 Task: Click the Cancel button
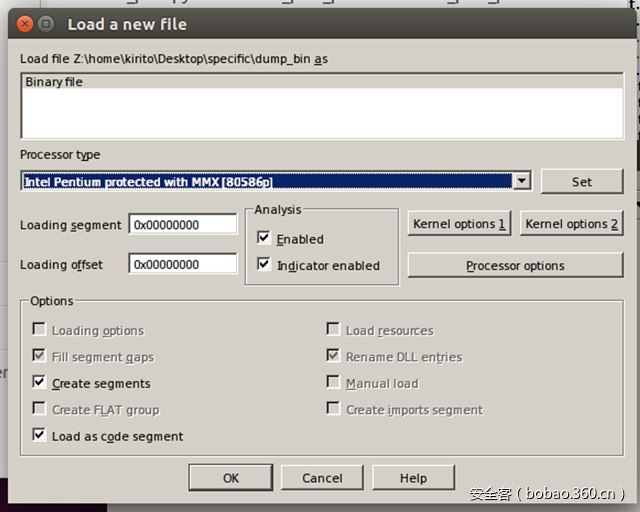(x=322, y=478)
